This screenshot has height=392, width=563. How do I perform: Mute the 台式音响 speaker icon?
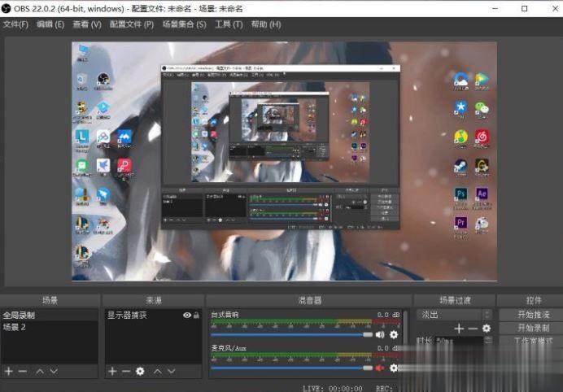click(380, 334)
